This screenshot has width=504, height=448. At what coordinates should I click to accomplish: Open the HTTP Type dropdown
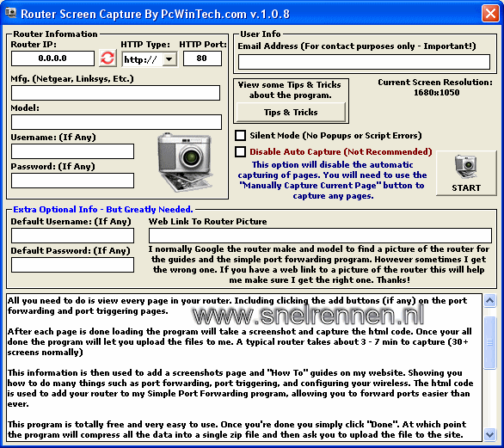(169, 59)
